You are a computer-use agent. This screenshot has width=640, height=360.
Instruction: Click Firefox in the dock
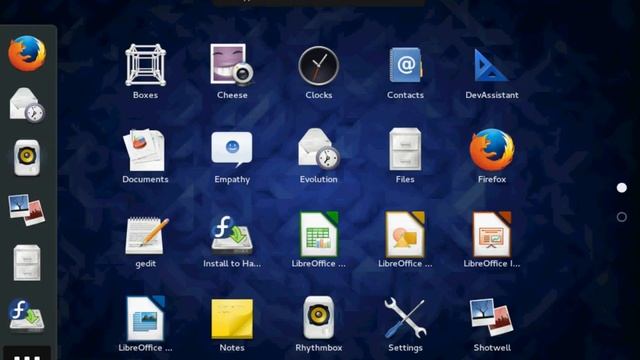click(27, 53)
